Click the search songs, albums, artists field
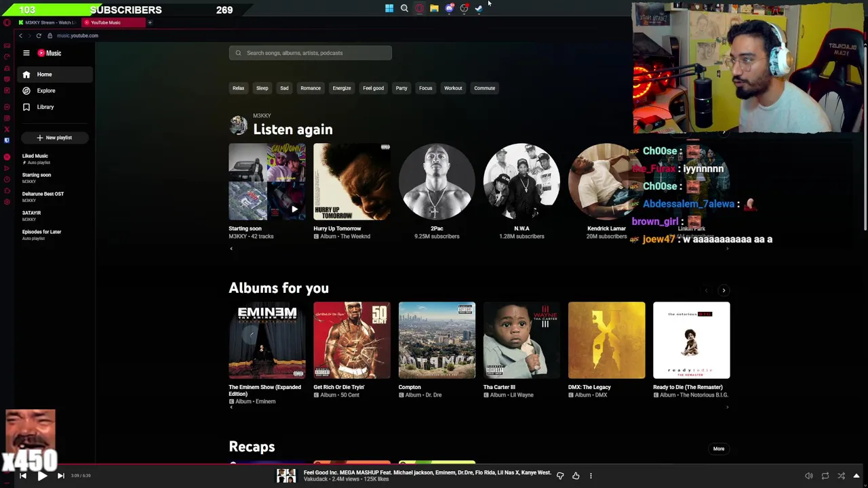 coord(310,53)
